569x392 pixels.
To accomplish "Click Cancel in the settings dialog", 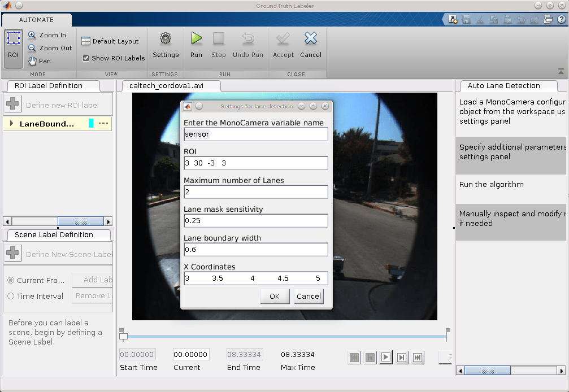I will [309, 297].
